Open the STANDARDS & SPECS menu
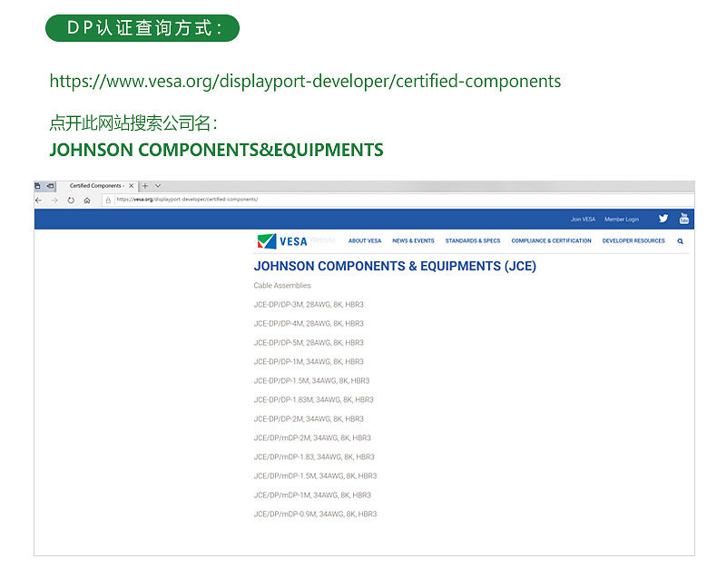The image size is (717, 588). (x=473, y=241)
